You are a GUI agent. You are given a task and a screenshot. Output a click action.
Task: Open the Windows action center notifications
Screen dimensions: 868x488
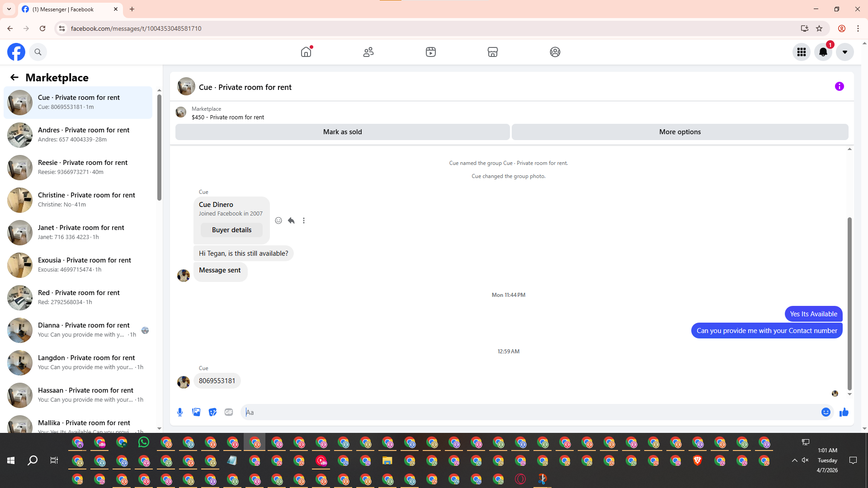point(853,460)
